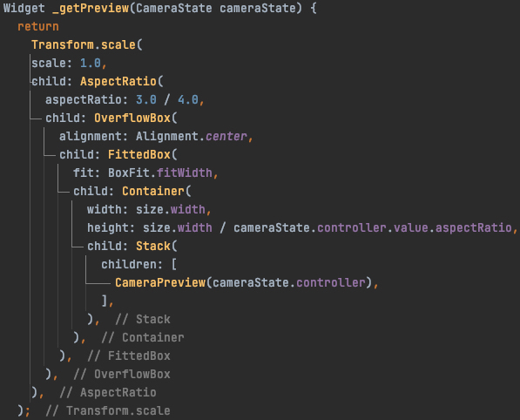520x420 pixels.
Task: Click the 'height:' property label
Action: click(111, 228)
